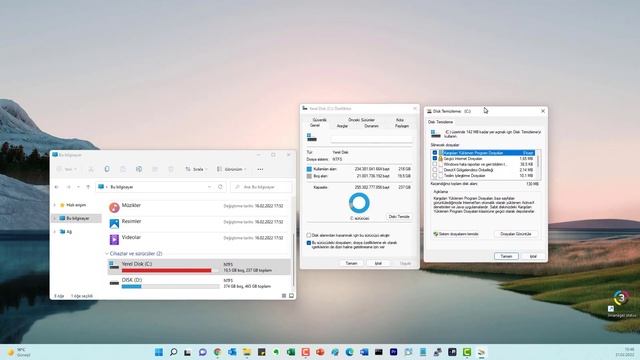Open recent locations dropdown next to forward arrow
This screenshot has height=360, width=640.
tap(78, 187)
